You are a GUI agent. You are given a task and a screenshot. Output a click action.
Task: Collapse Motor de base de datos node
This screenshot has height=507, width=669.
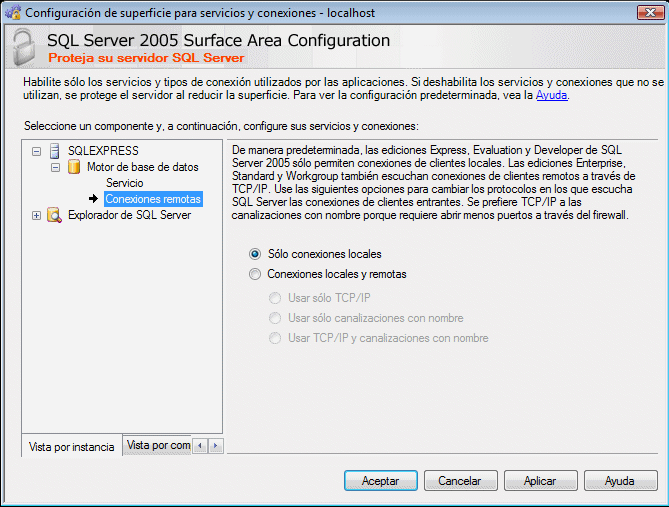pos(55,167)
